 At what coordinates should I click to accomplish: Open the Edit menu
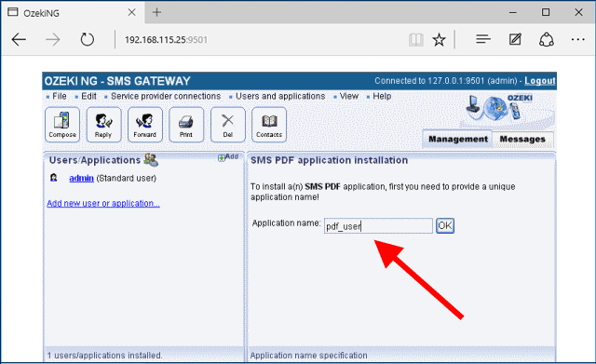88,96
